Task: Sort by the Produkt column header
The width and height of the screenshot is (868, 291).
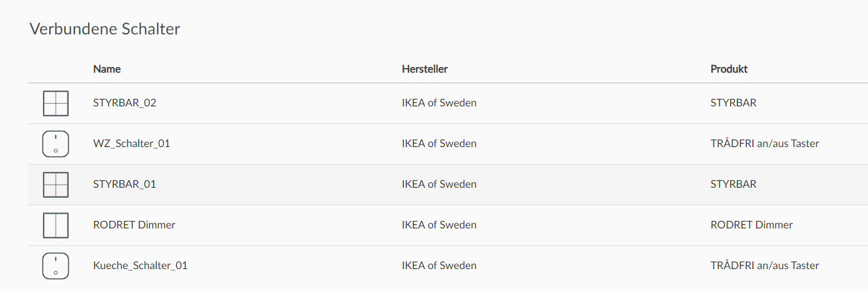Action: click(x=729, y=69)
